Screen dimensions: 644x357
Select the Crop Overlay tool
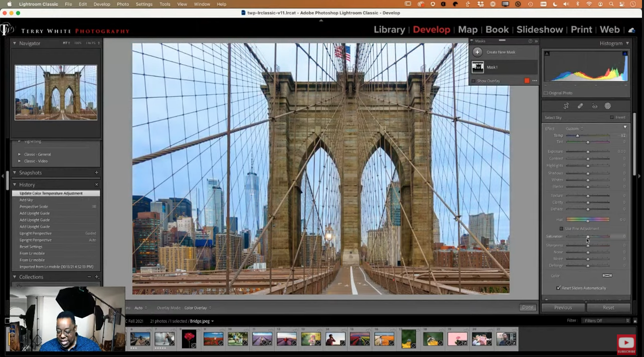[566, 106]
